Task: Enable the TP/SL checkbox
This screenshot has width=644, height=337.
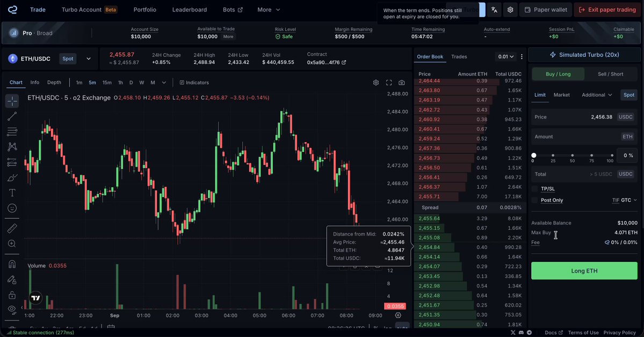Action: pos(534,189)
